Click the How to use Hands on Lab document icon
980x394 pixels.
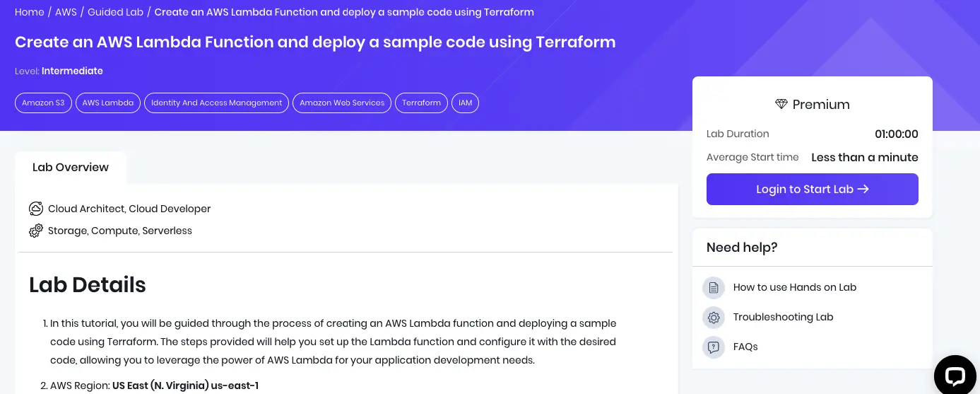(x=714, y=288)
